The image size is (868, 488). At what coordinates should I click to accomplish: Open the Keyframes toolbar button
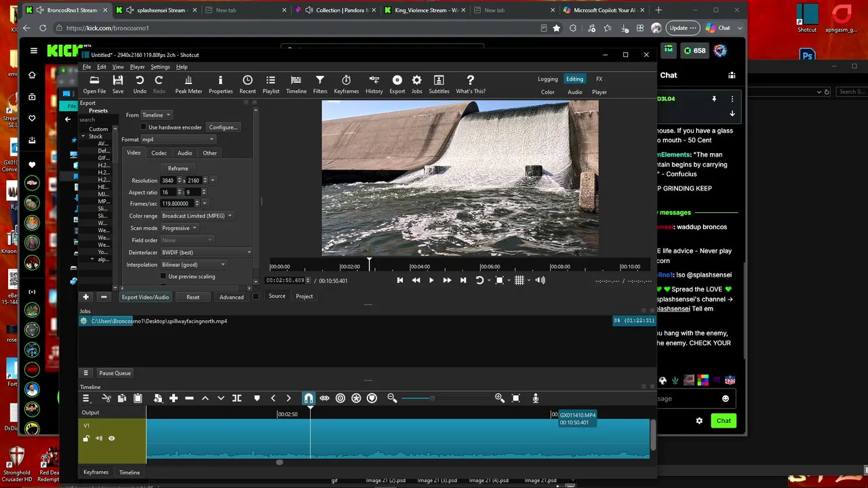(346, 84)
